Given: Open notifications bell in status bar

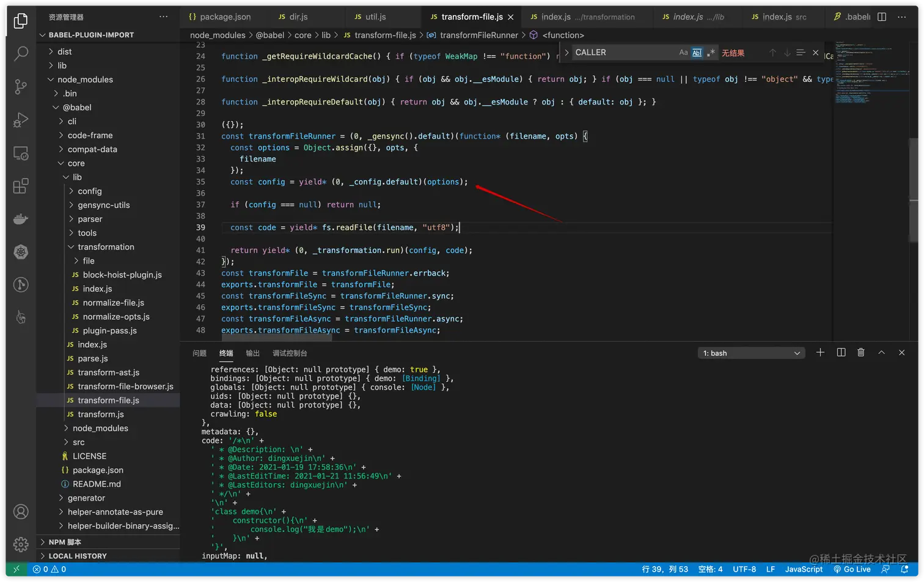Looking at the screenshot, I should click(905, 569).
